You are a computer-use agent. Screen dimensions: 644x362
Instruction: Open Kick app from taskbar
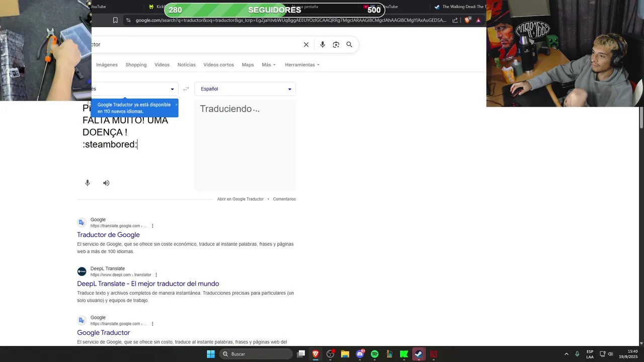coord(404,354)
